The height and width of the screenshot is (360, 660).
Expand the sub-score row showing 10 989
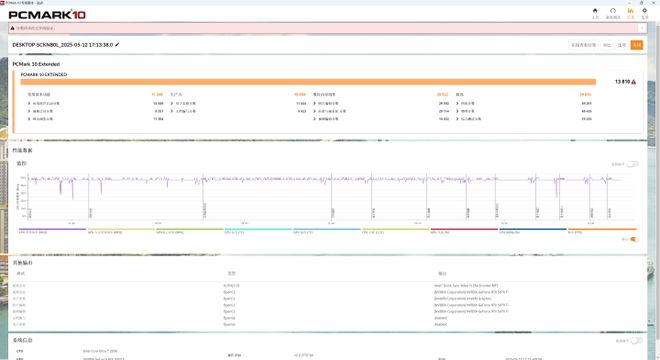[x=96, y=103]
